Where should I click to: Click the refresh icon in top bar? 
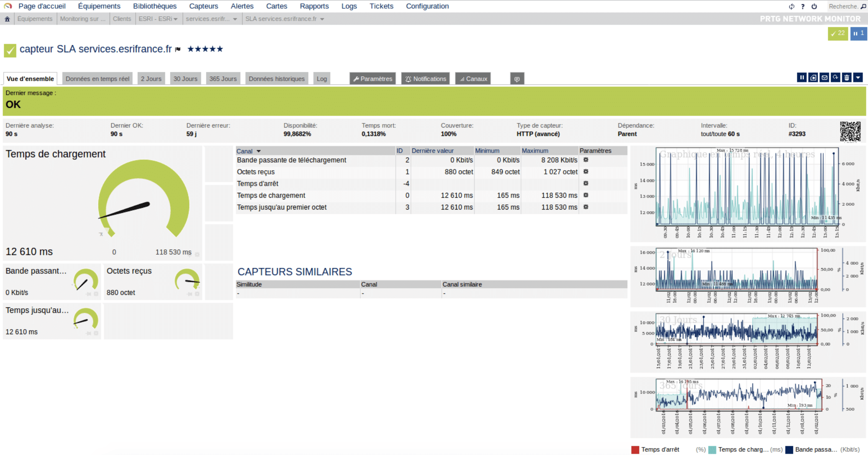(x=791, y=6)
